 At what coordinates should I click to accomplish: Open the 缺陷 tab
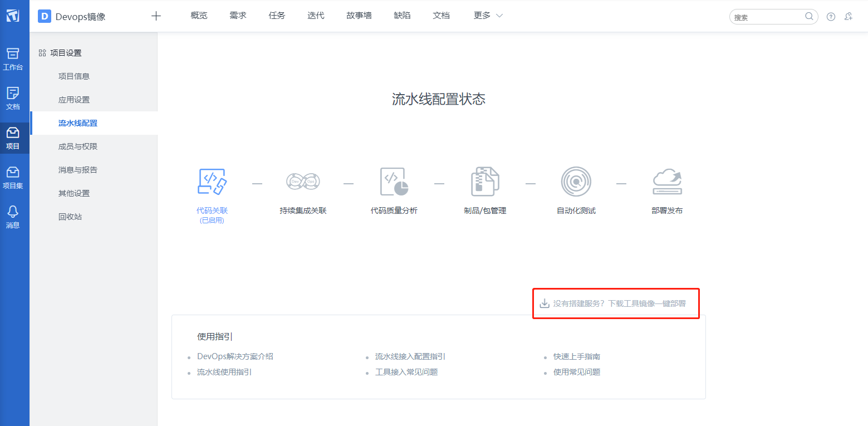click(402, 16)
